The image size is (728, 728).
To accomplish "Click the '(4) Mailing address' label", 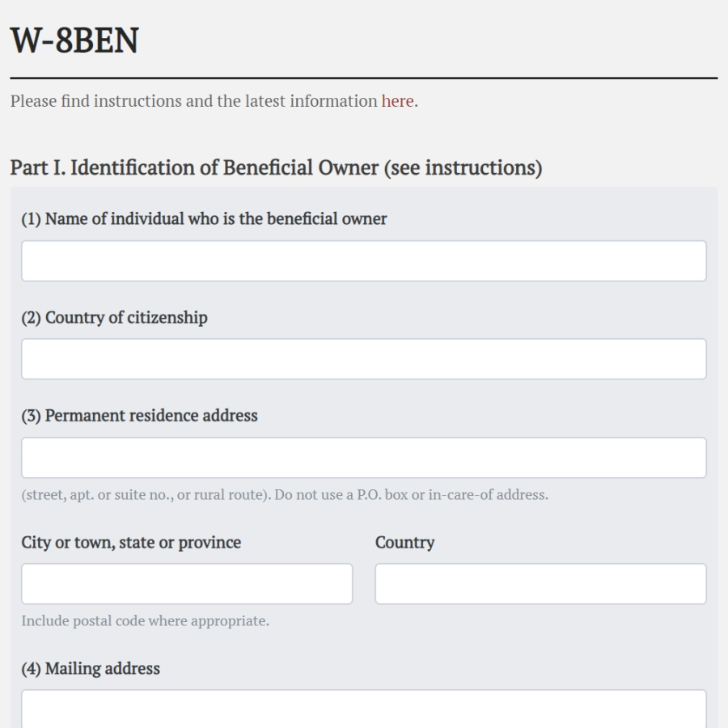I will pyautogui.click(x=91, y=669).
